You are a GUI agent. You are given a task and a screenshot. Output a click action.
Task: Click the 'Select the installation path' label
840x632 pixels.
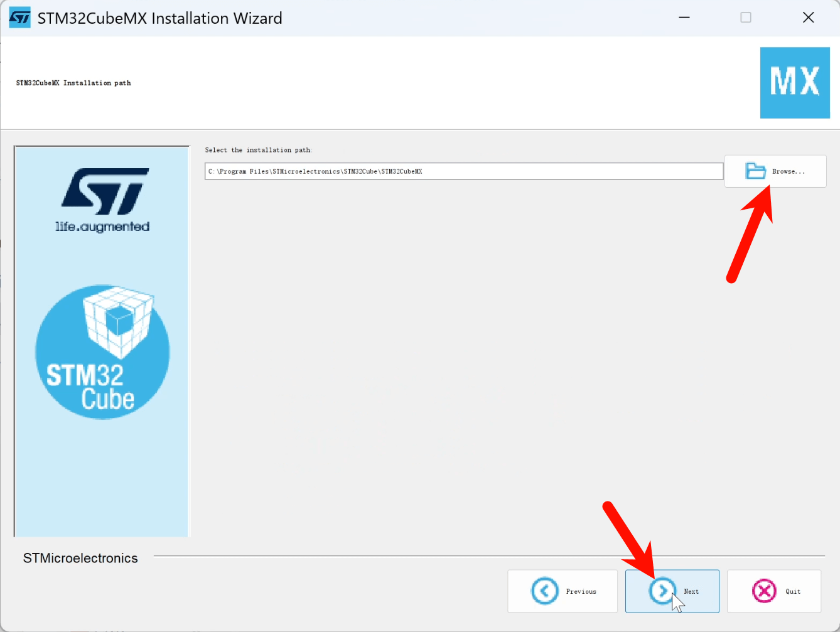click(x=258, y=150)
